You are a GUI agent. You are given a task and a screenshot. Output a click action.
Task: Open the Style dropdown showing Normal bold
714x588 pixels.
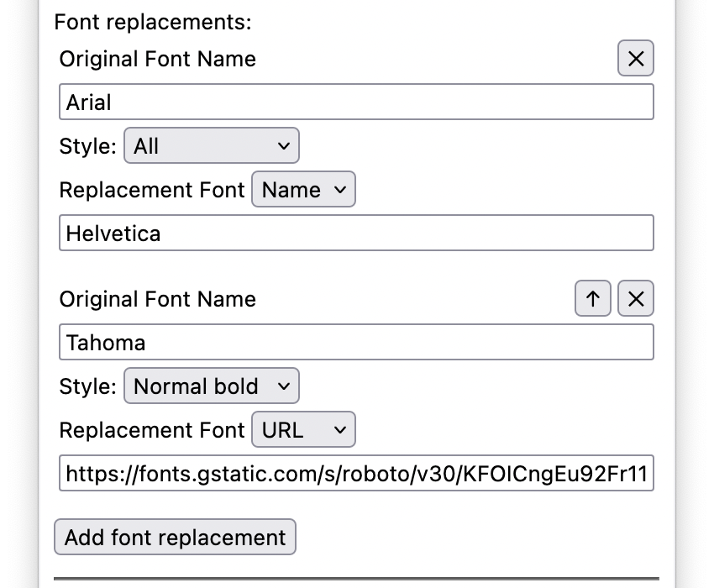click(211, 386)
